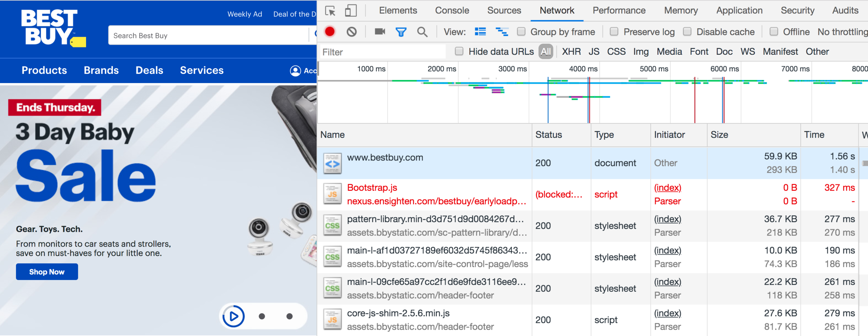Tick the Offline checkbox
Viewport: 868px width, 336px height.
[x=774, y=32]
